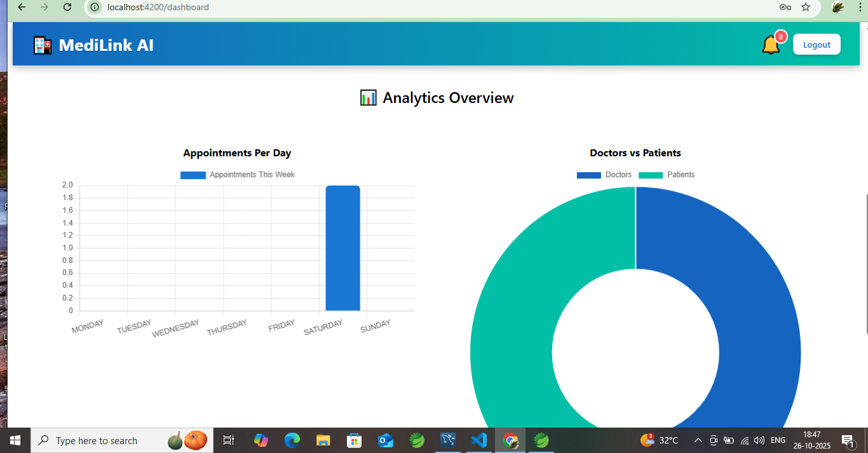Image resolution: width=868 pixels, height=453 pixels.
Task: Click the MediLink AI hospital logo icon
Action: (x=43, y=45)
